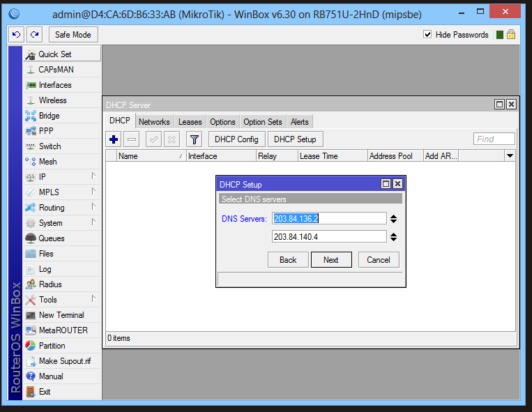Sort by Interface column header
Viewport: 532px width, 412px height.
[x=221, y=156]
